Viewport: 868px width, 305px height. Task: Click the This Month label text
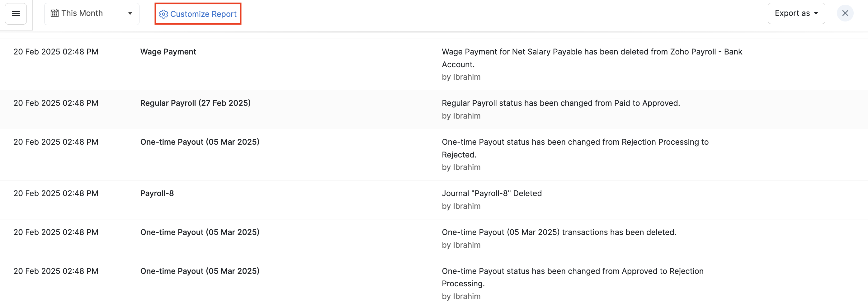pos(82,13)
